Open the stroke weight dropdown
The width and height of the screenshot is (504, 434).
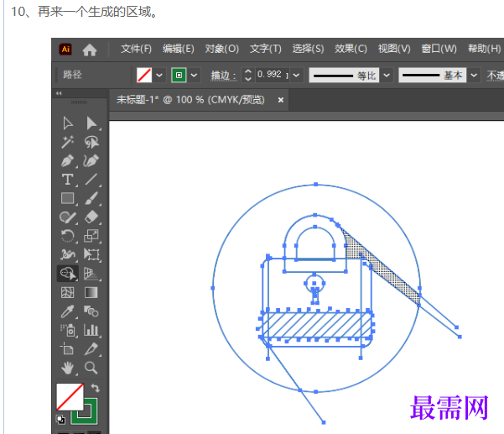[296, 76]
